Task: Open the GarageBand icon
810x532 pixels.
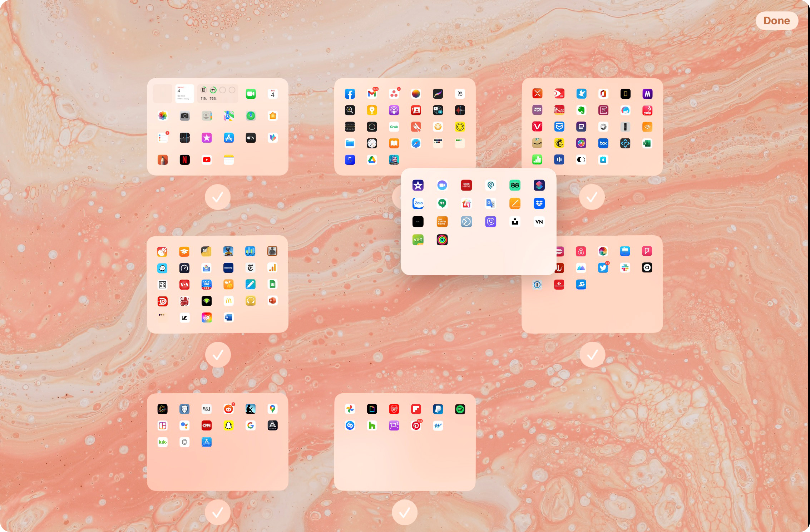Action: (163, 251)
